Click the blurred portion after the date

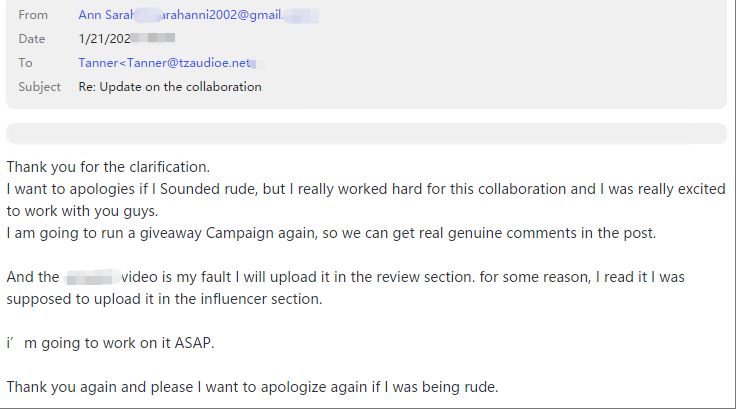153,38
